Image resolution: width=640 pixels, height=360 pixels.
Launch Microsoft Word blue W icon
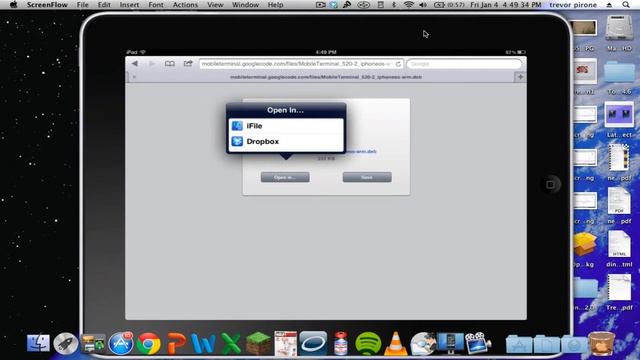(203, 343)
